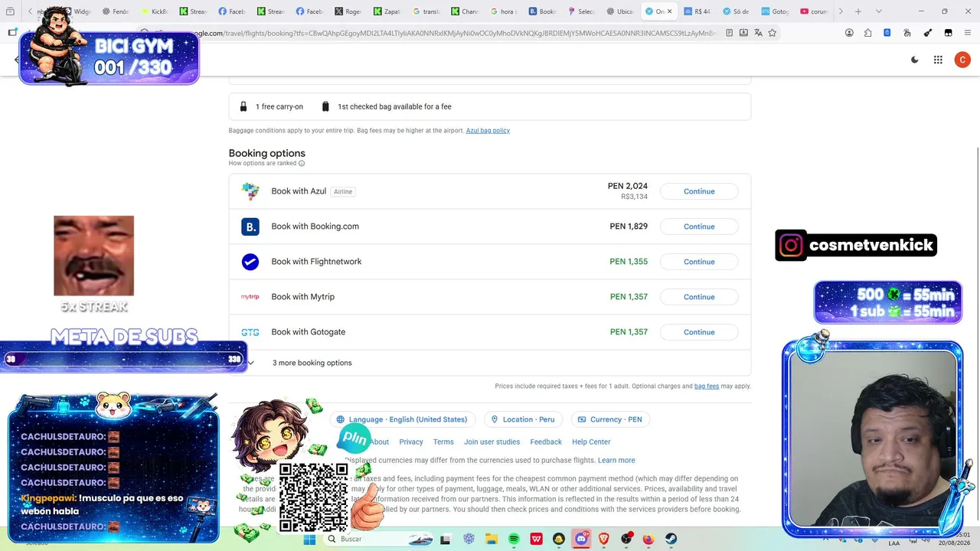Continue booking with Gotogate
Image resolution: width=980 pixels, height=551 pixels.
[699, 332]
